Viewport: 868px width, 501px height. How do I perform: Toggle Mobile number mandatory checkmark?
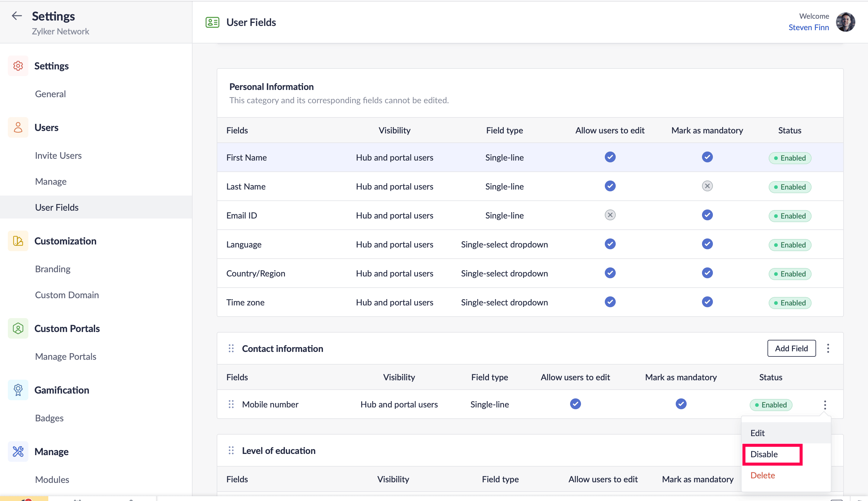(681, 404)
